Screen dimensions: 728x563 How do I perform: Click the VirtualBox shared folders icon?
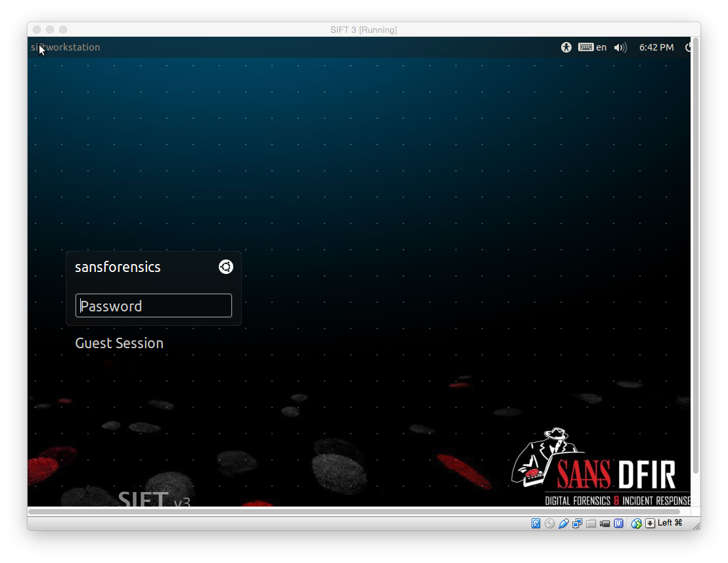coord(591,524)
